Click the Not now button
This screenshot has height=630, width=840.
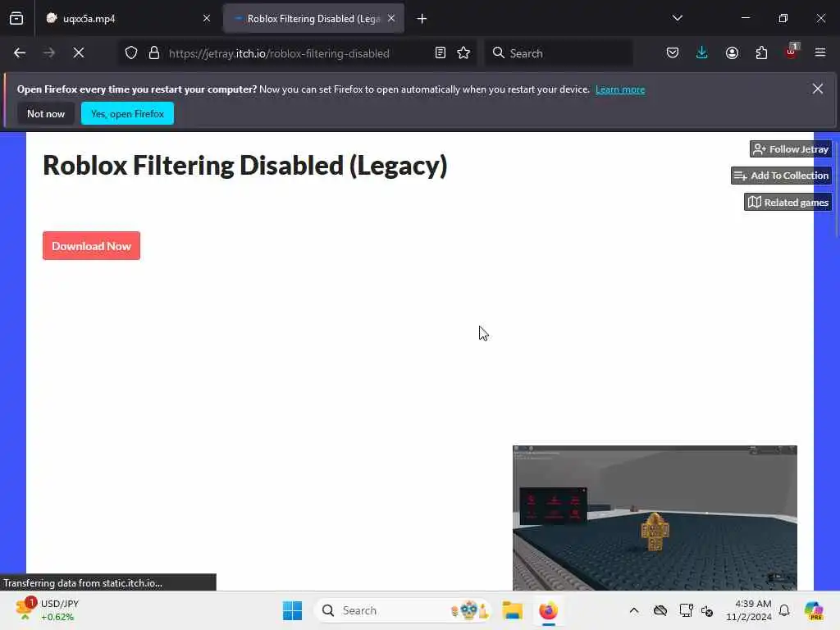[46, 113]
